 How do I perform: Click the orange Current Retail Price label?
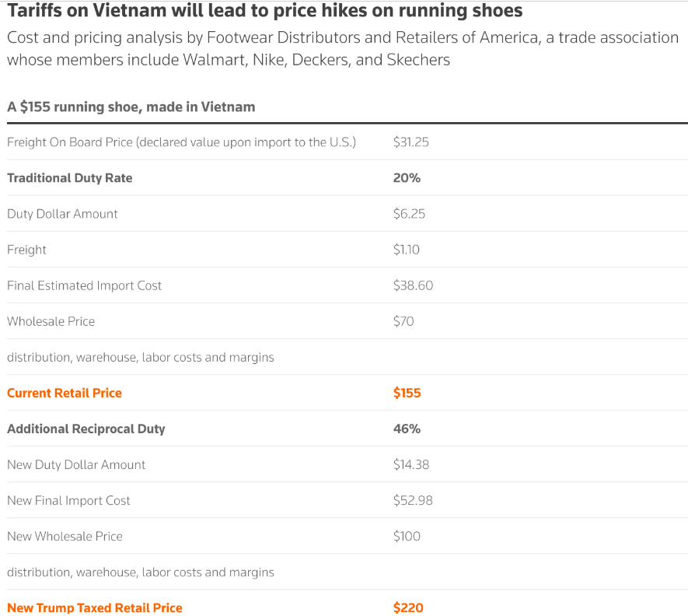(x=65, y=393)
